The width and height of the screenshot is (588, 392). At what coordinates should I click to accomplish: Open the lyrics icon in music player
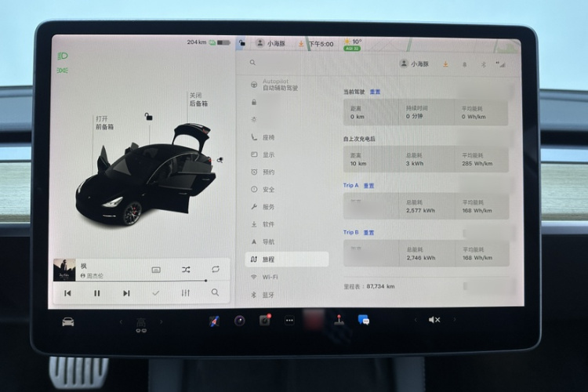[156, 270]
